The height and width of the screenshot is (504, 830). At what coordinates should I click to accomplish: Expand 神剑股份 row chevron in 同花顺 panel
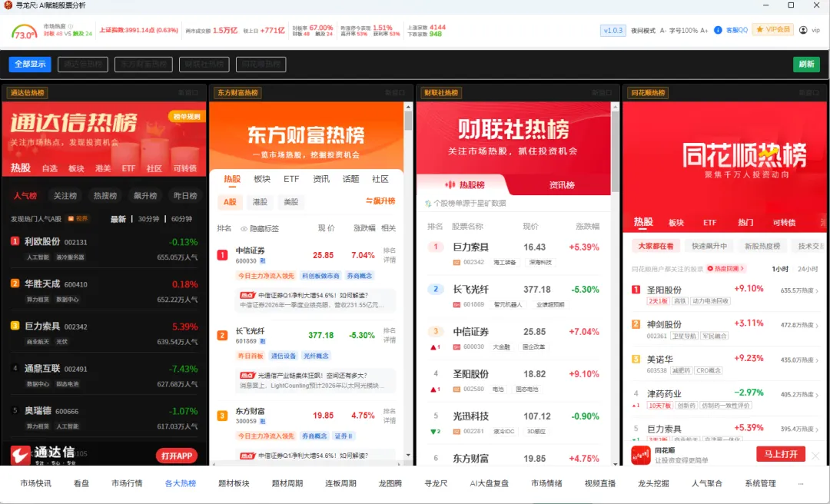[x=817, y=325]
